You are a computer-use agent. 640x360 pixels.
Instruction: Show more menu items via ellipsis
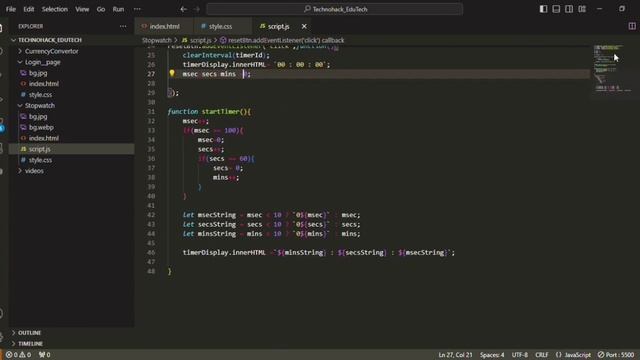pyautogui.click(x=137, y=9)
